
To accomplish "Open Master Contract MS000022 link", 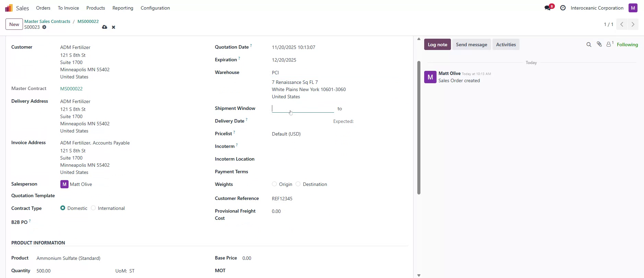I will 71,89.
